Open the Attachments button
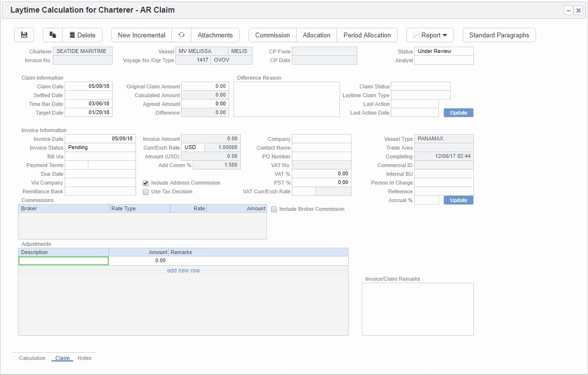The image size is (588, 375). tap(215, 35)
